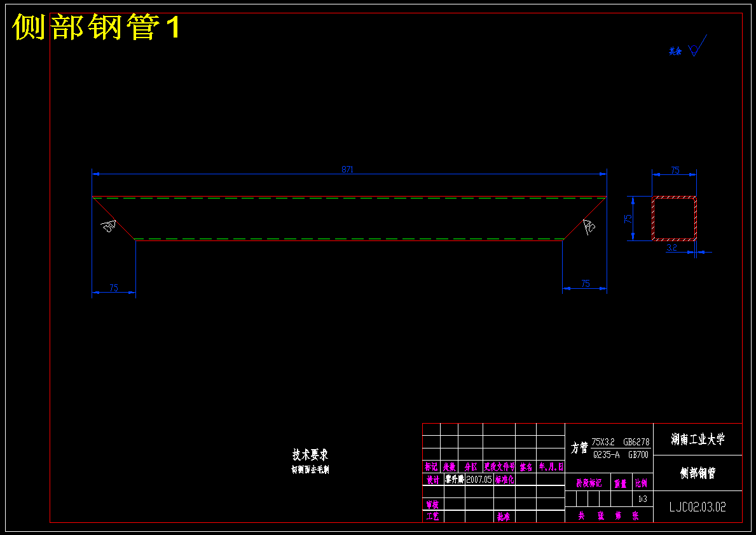The width and height of the screenshot is (756, 535).
Task: Click the GB6278 standard text
Action: coord(636,442)
